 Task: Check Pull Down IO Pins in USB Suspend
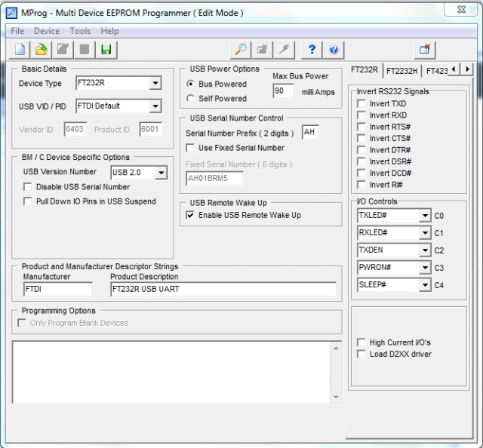coord(28,201)
